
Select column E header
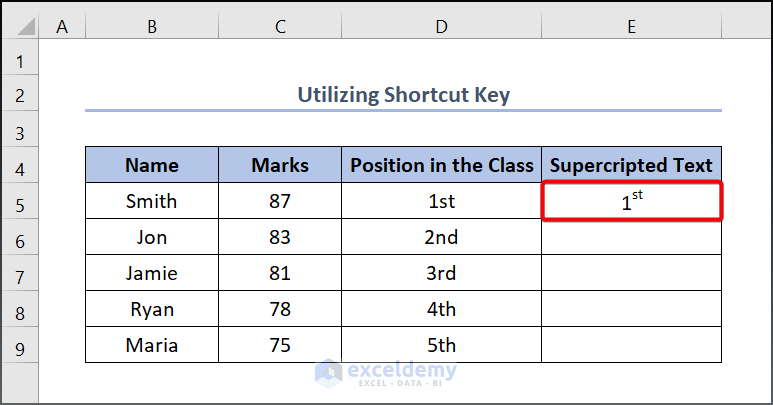tap(631, 28)
